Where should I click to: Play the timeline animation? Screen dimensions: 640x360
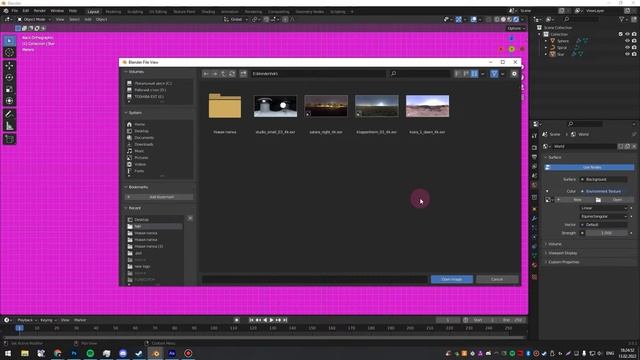click(271, 320)
